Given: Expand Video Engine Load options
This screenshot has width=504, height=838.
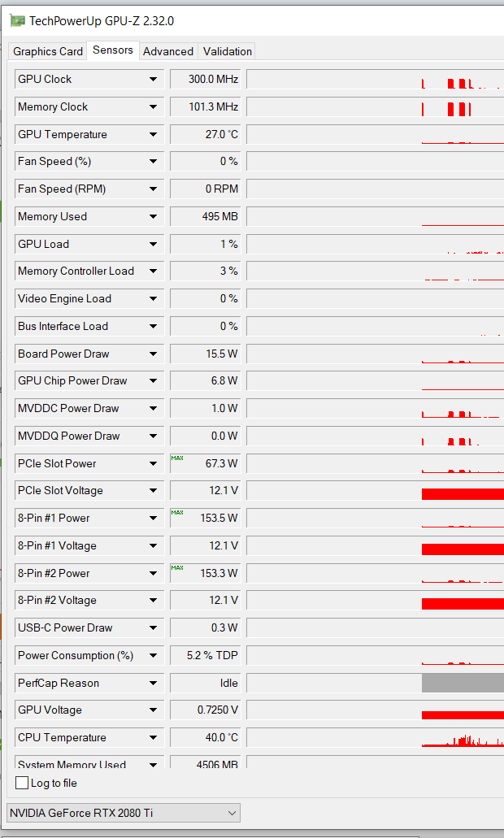Looking at the screenshot, I should [153, 299].
